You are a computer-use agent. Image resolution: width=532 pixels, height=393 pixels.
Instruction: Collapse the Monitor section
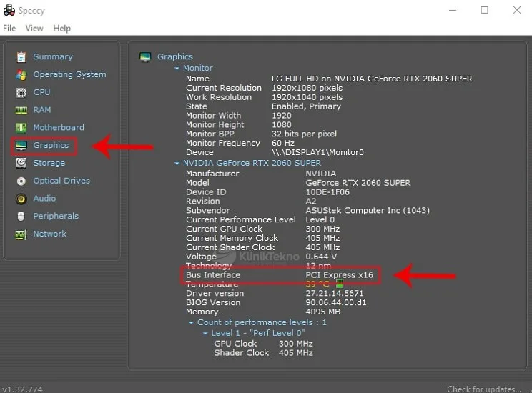pos(177,69)
